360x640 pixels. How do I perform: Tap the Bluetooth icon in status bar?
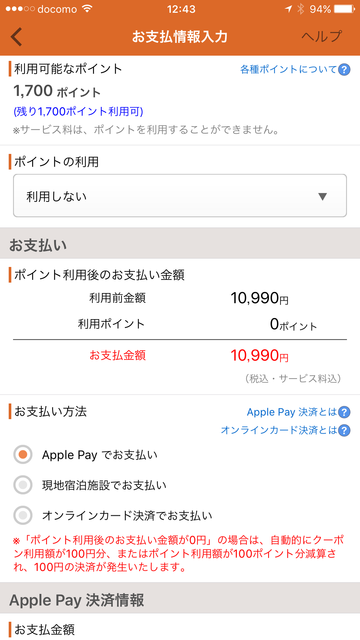[x=301, y=9]
